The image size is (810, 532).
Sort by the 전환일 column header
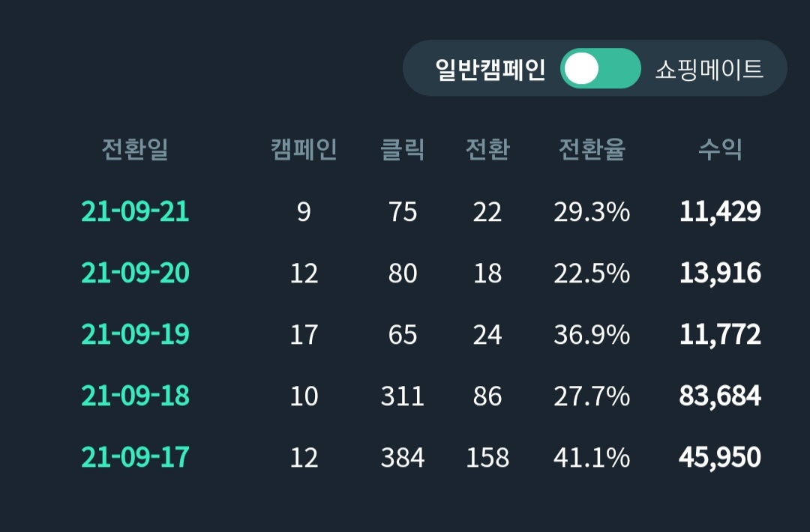(x=135, y=150)
